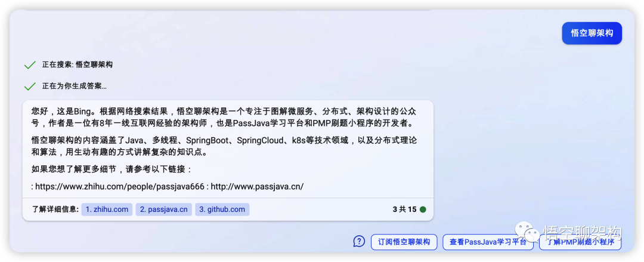The height and width of the screenshot is (262, 644).
Task: Click the line 如果您想了解更多细节，请参考以下链接
Action: click(x=112, y=169)
